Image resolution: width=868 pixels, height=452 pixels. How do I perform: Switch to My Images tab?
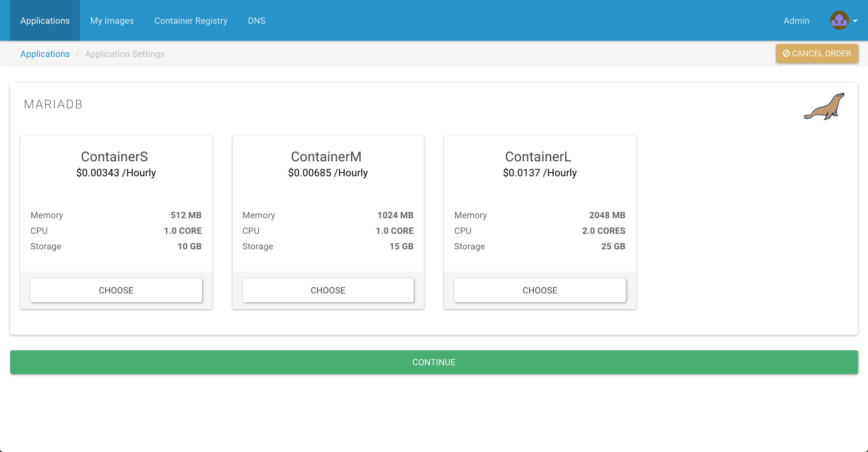pos(112,20)
